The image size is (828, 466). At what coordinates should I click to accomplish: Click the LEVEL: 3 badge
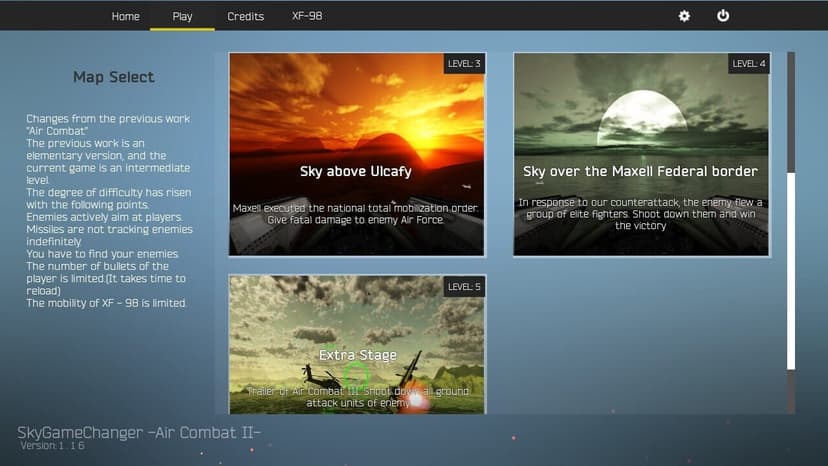464,63
